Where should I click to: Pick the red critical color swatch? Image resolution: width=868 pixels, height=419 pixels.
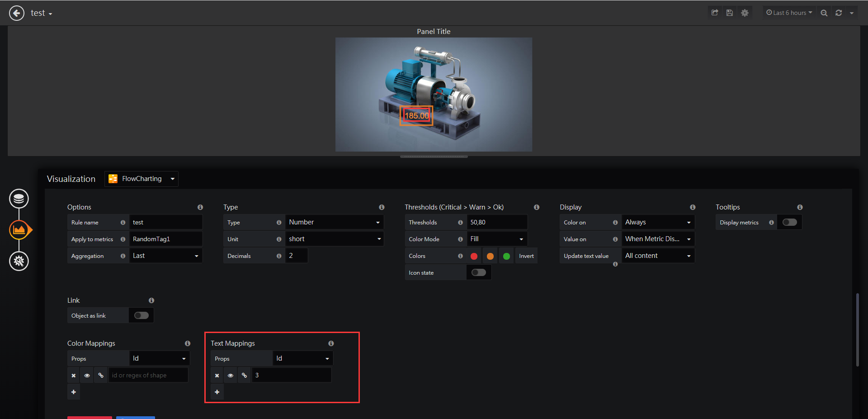tap(474, 256)
